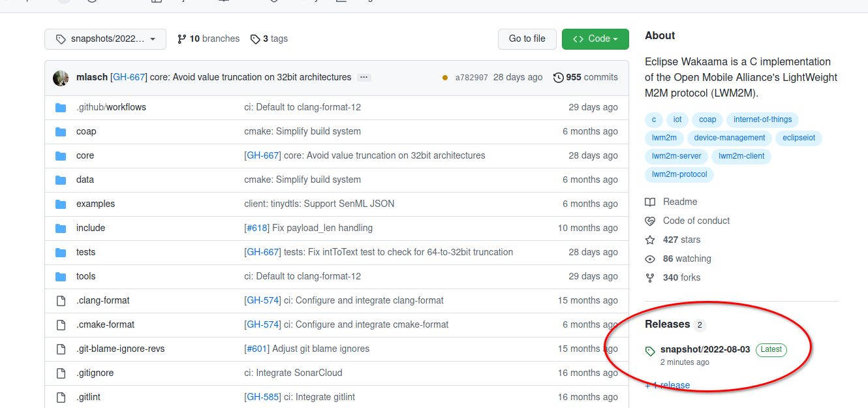Click the book icon beside Readme
Viewport: 868px width, 408px height.
click(649, 202)
